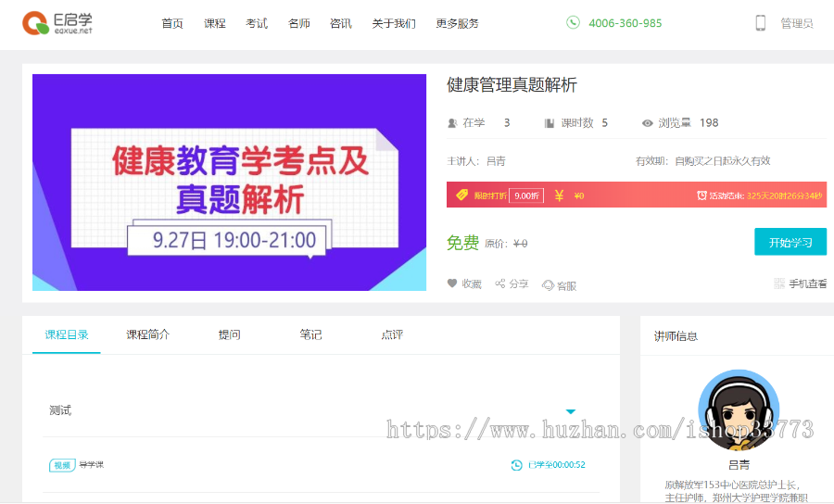Click the green phone icon
Image resolution: width=834 pixels, height=504 pixels.
click(573, 22)
